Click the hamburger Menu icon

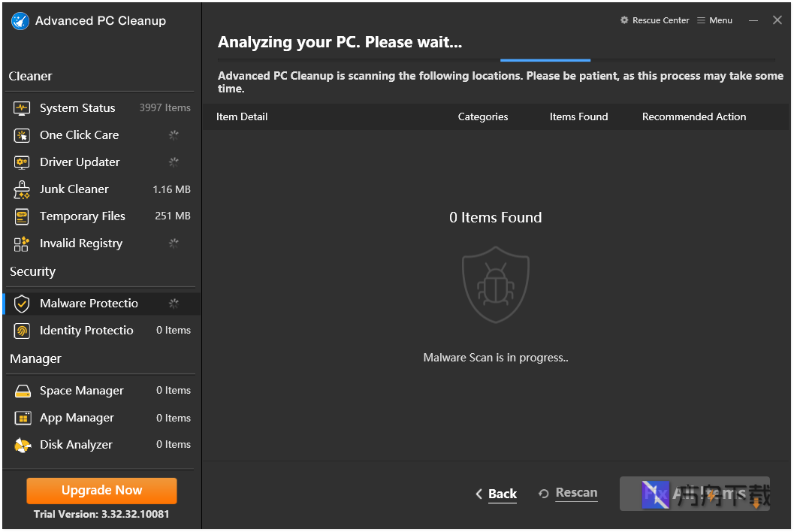pos(702,20)
